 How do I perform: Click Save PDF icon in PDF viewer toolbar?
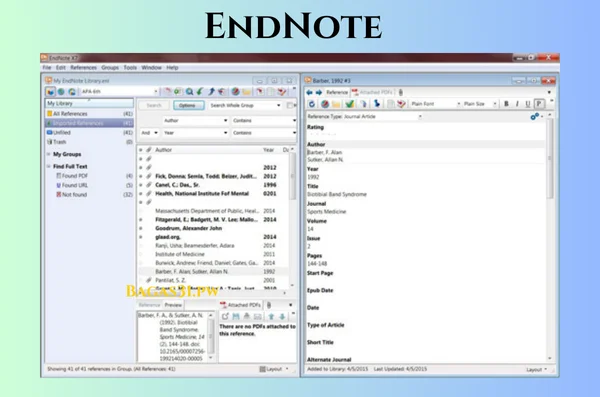[x=236, y=316]
